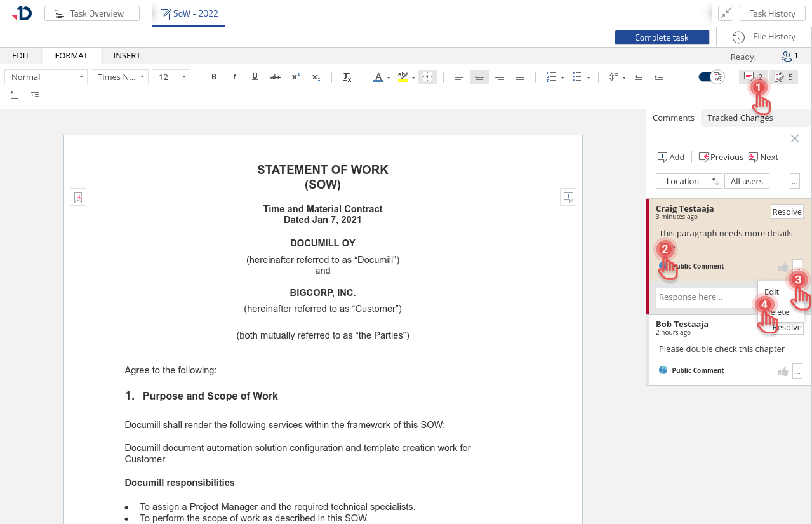Switch to the Tracked Changes tab
The image size is (812, 524).
pyautogui.click(x=740, y=118)
